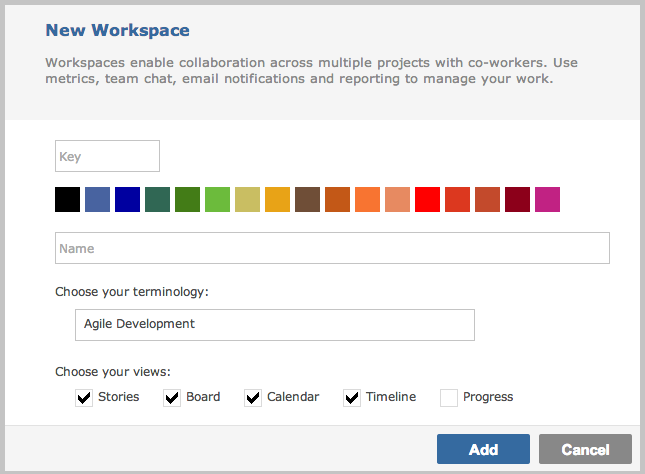Pick the dark maroon swatch
The image size is (645, 474).
click(517, 200)
